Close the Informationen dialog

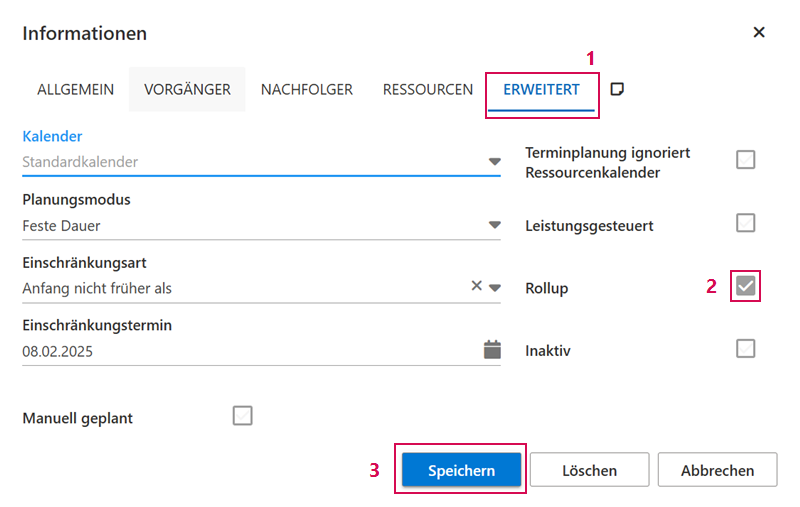(x=759, y=33)
